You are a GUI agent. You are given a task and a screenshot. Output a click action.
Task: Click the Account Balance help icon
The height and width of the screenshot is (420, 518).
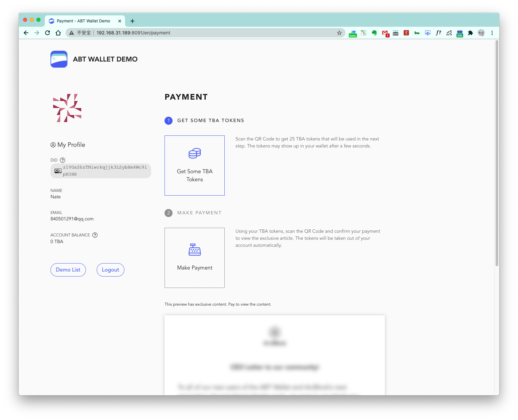point(95,235)
